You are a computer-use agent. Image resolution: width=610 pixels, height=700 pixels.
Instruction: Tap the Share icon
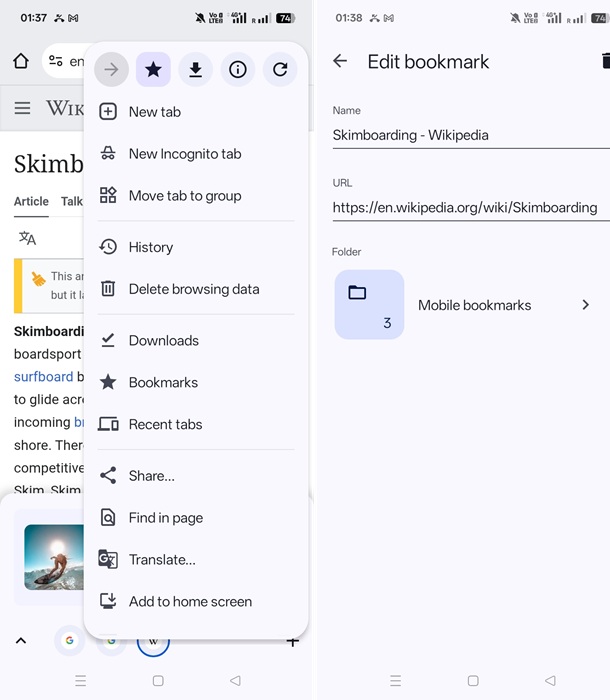[108, 475]
